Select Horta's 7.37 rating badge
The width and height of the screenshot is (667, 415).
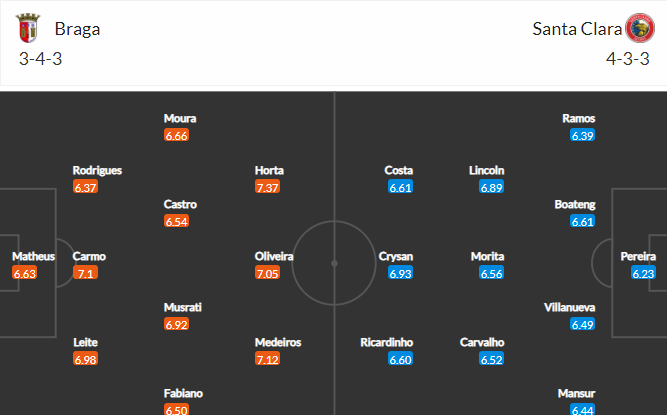(269, 187)
